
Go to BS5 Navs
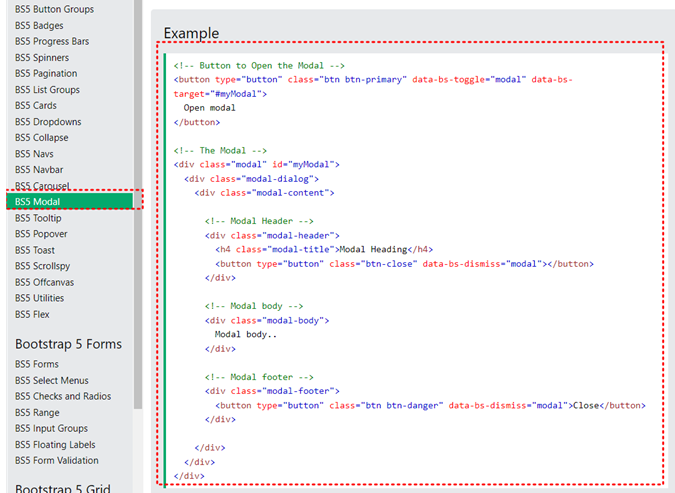[34, 154]
